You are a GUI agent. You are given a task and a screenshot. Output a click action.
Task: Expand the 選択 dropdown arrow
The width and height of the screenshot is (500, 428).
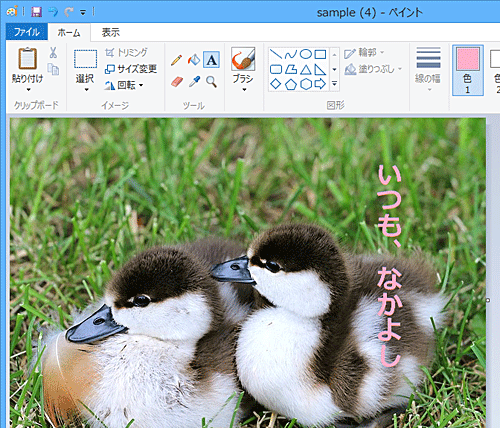[86, 89]
